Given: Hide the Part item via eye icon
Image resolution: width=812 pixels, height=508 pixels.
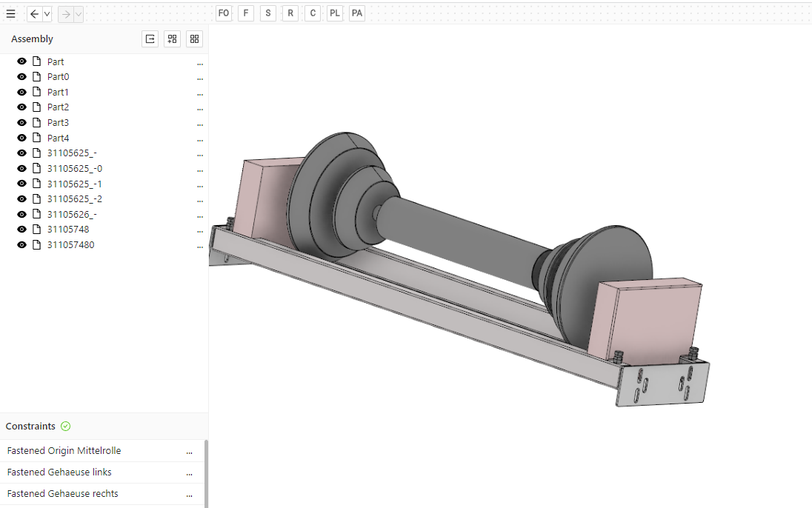Looking at the screenshot, I should tap(21, 61).
